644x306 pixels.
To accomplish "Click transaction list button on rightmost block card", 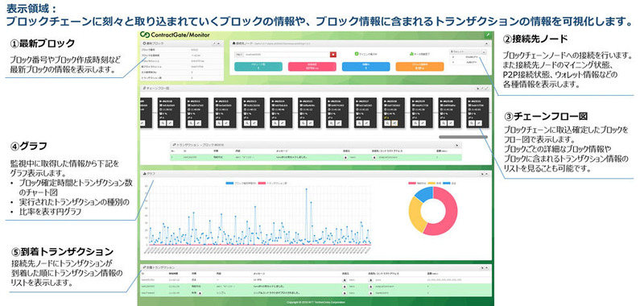I will (478, 123).
